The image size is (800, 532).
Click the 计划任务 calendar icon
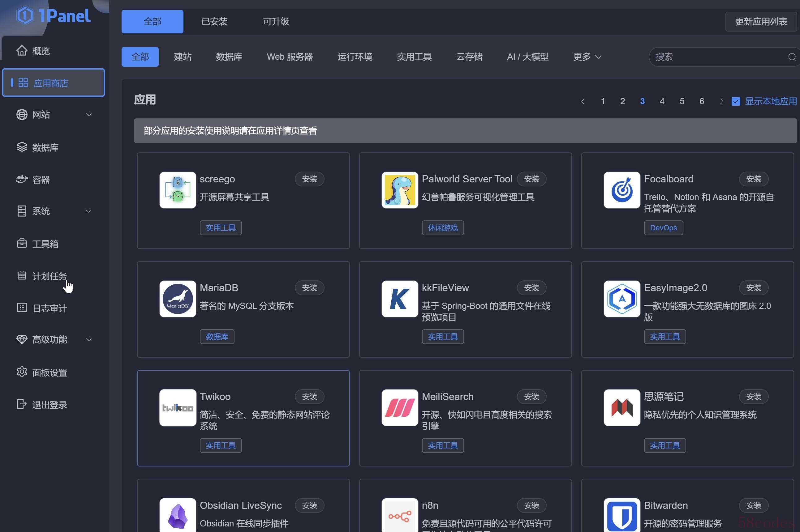point(22,275)
